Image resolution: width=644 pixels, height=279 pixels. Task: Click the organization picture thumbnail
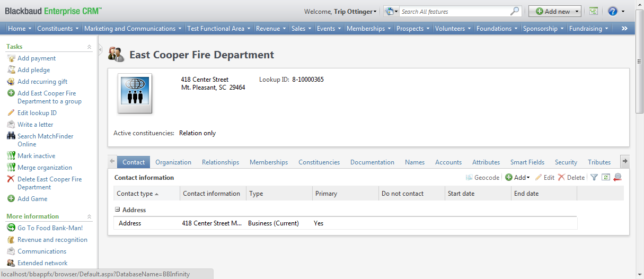pos(135,93)
